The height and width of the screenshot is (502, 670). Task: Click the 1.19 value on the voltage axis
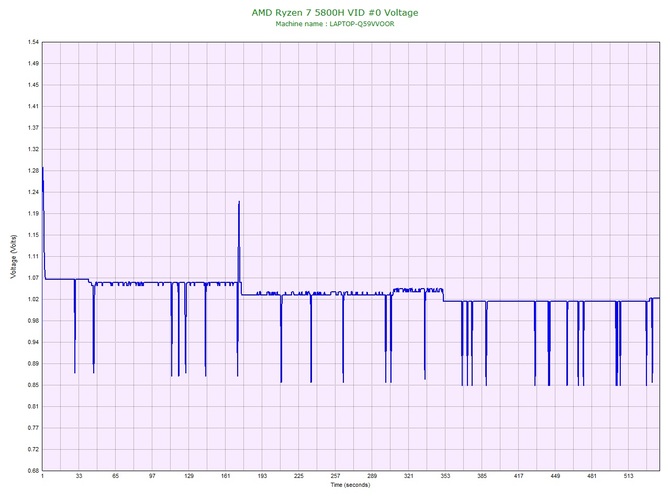point(33,214)
